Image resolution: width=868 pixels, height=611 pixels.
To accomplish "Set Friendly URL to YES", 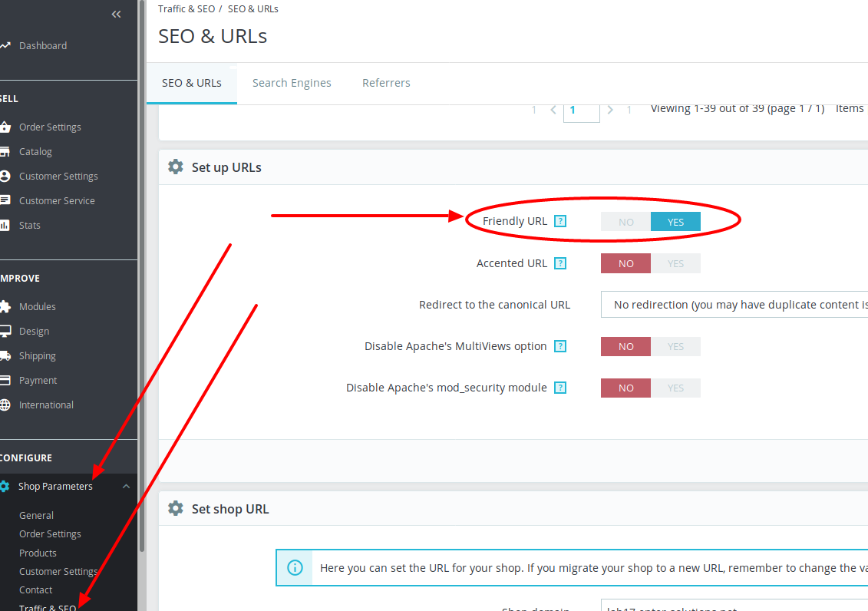I will pos(675,222).
